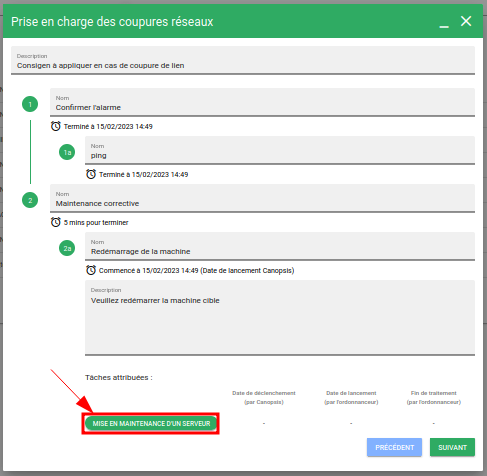Close the Prise en charge des coupures dialog
Image resolution: width=487 pixels, height=476 pixels.
point(466,21)
